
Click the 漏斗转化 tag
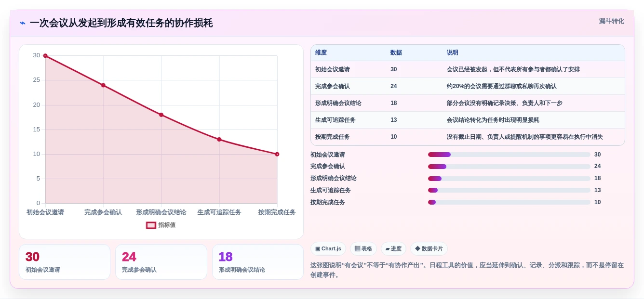click(611, 21)
